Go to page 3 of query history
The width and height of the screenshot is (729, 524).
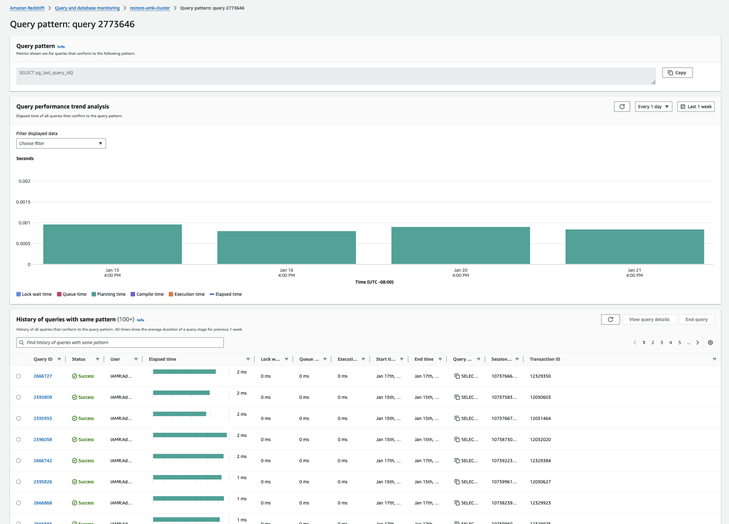[662, 342]
